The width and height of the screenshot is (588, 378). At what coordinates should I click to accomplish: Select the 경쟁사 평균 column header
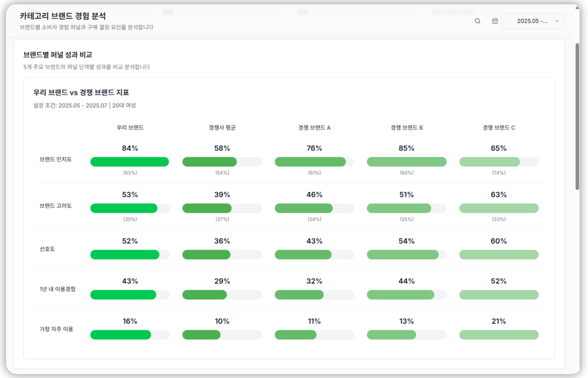(222, 128)
